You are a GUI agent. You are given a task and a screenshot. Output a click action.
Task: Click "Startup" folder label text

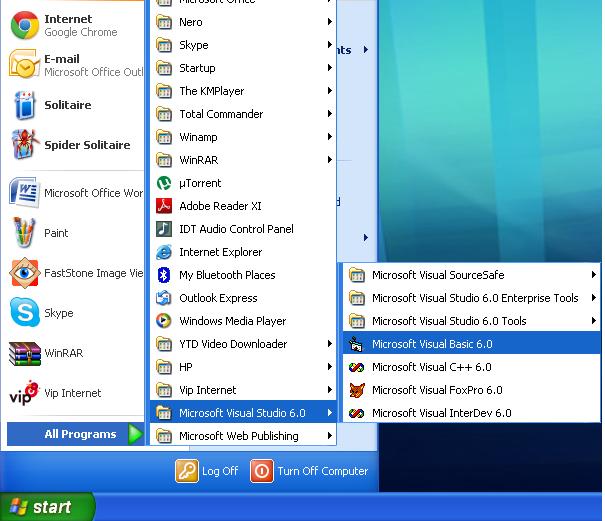[x=197, y=68]
